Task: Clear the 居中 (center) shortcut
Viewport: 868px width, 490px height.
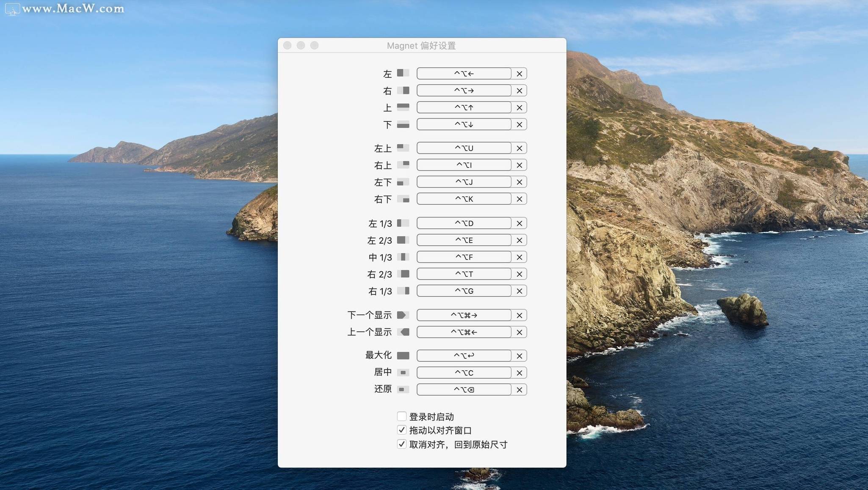Action: (x=519, y=373)
